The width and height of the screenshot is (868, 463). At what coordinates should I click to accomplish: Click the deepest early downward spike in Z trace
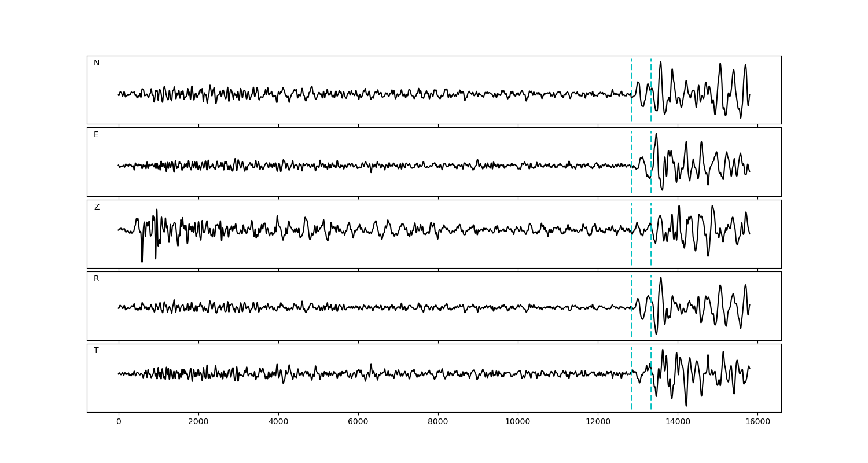click(x=142, y=261)
